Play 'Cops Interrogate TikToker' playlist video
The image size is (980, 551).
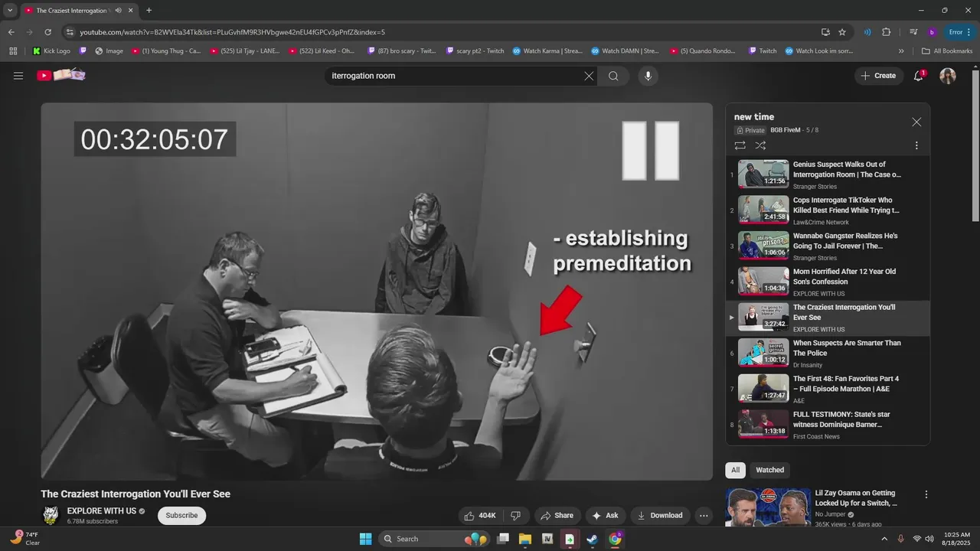(x=828, y=210)
